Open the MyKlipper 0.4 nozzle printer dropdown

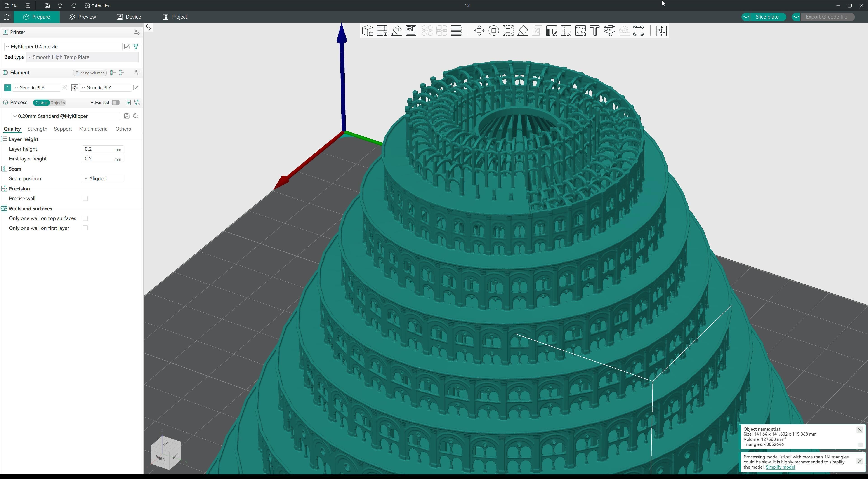pos(63,47)
